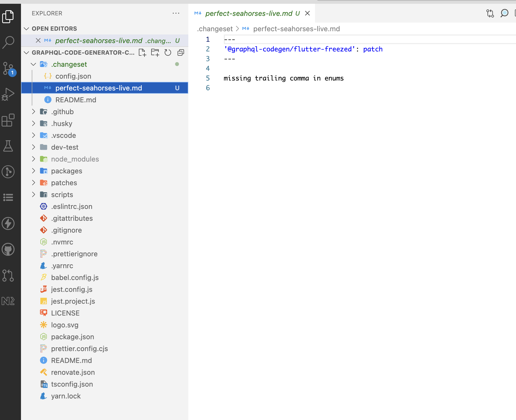Image resolution: width=516 pixels, height=420 pixels.
Task: Open the Run and Debug view
Action: pos(8,94)
